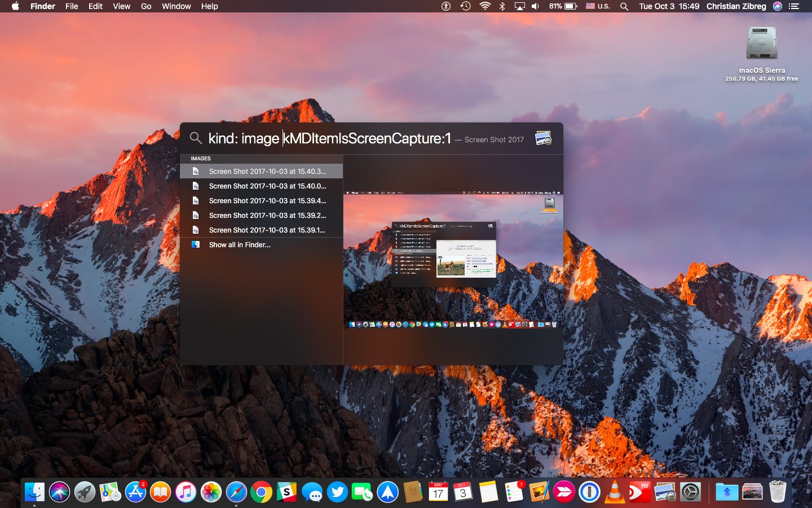Launch Twitter from the Dock
812x508 pixels.
pyautogui.click(x=337, y=492)
